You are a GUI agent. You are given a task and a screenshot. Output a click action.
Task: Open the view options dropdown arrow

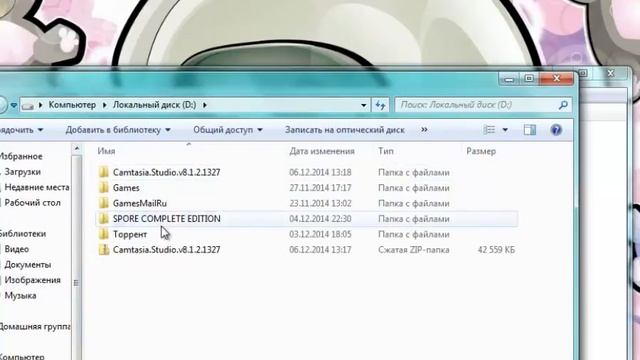(505, 130)
